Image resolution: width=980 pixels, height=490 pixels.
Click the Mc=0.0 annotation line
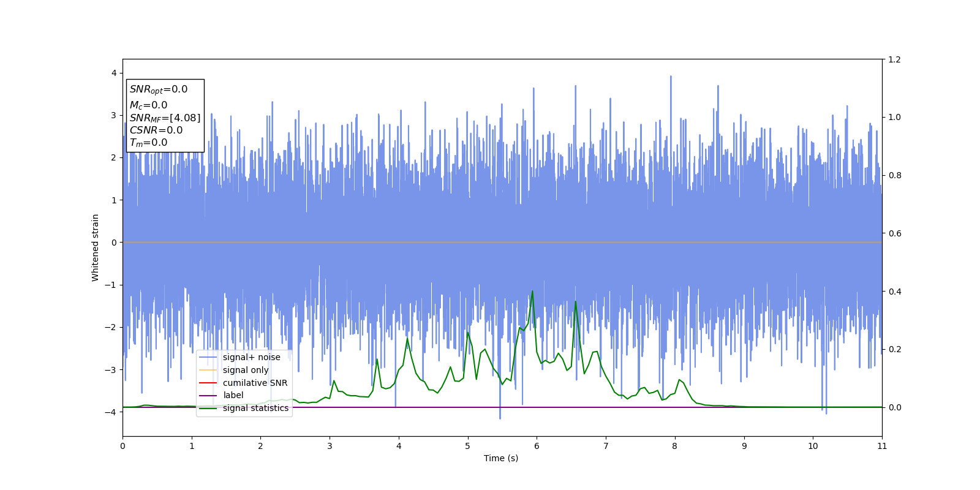point(148,105)
